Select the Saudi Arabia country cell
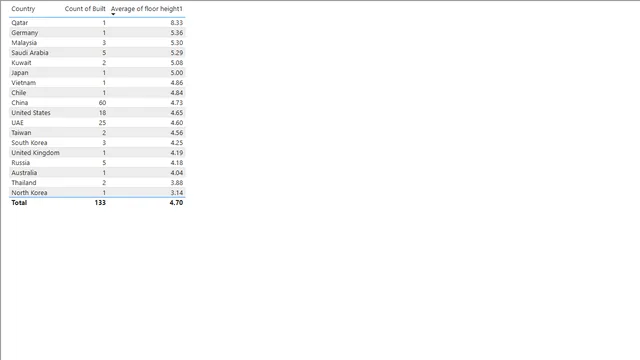 click(x=30, y=53)
